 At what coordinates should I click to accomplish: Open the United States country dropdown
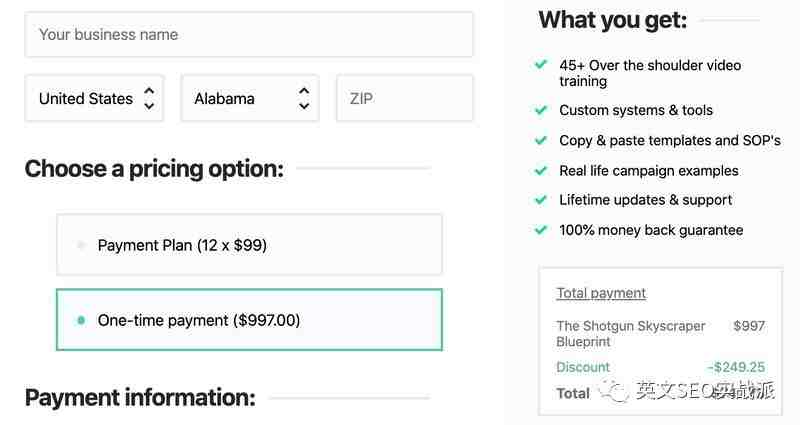coord(94,99)
